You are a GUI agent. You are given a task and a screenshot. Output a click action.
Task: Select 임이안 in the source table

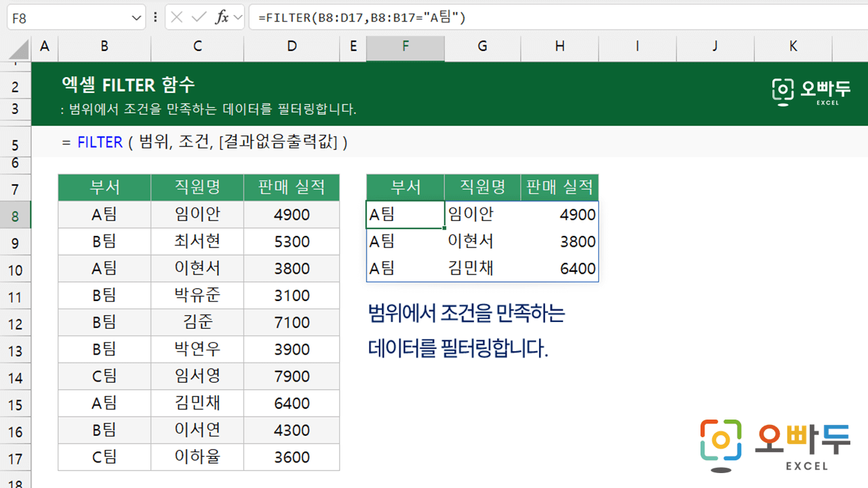click(x=197, y=215)
